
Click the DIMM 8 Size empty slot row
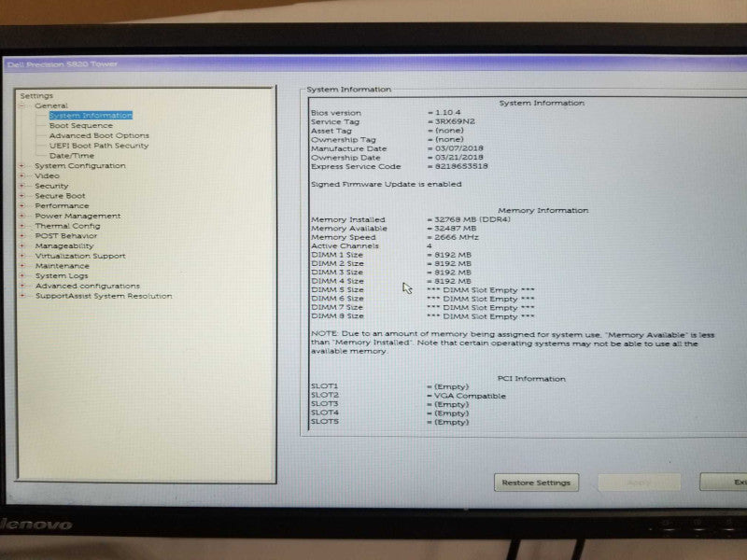click(423, 316)
